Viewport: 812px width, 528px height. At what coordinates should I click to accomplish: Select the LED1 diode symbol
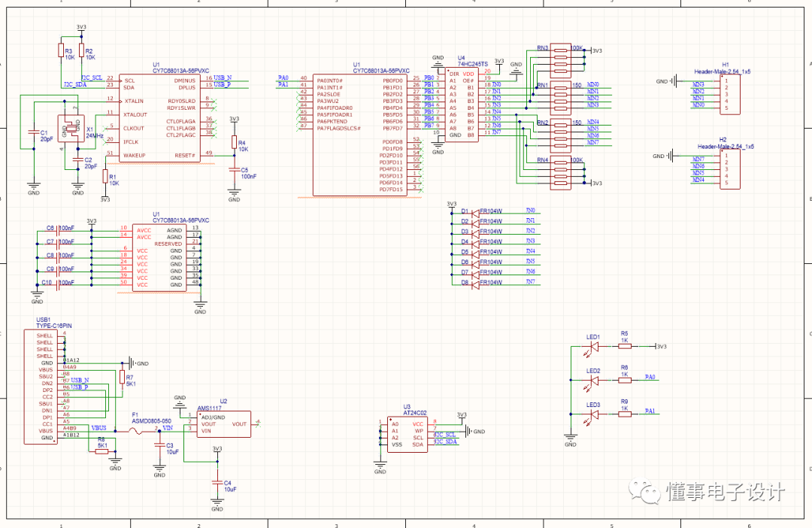click(593, 347)
